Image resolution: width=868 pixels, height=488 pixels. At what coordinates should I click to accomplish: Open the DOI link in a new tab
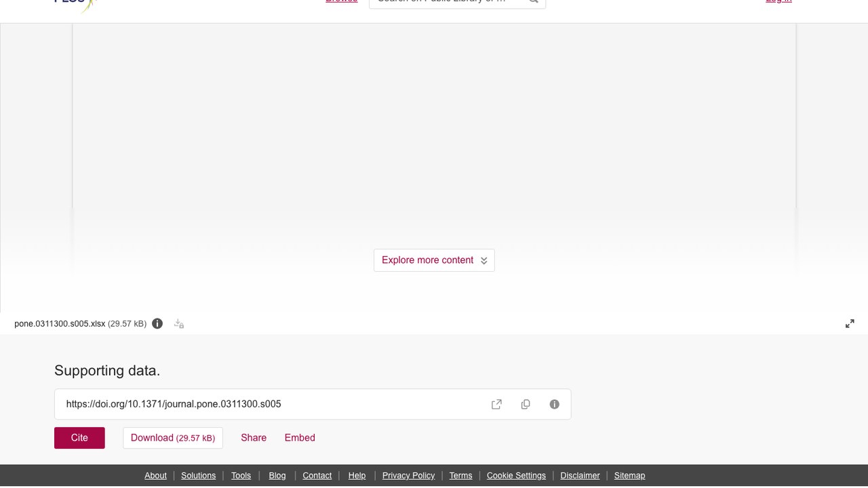coord(496,404)
